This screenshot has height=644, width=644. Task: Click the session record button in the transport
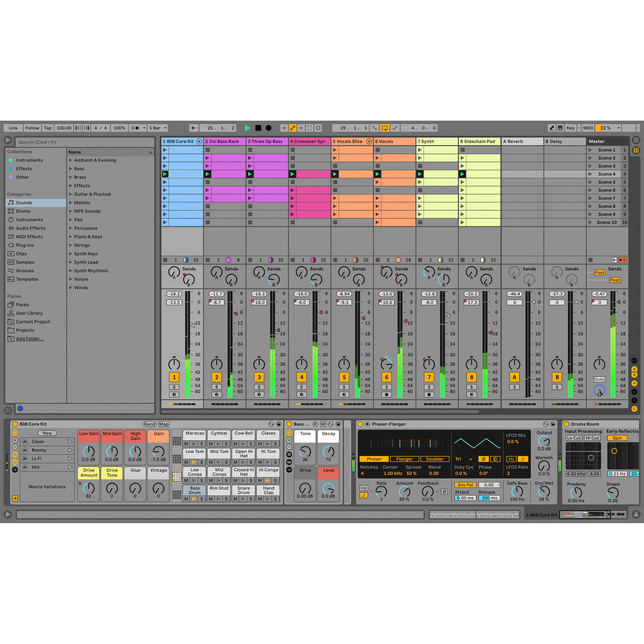268,128
